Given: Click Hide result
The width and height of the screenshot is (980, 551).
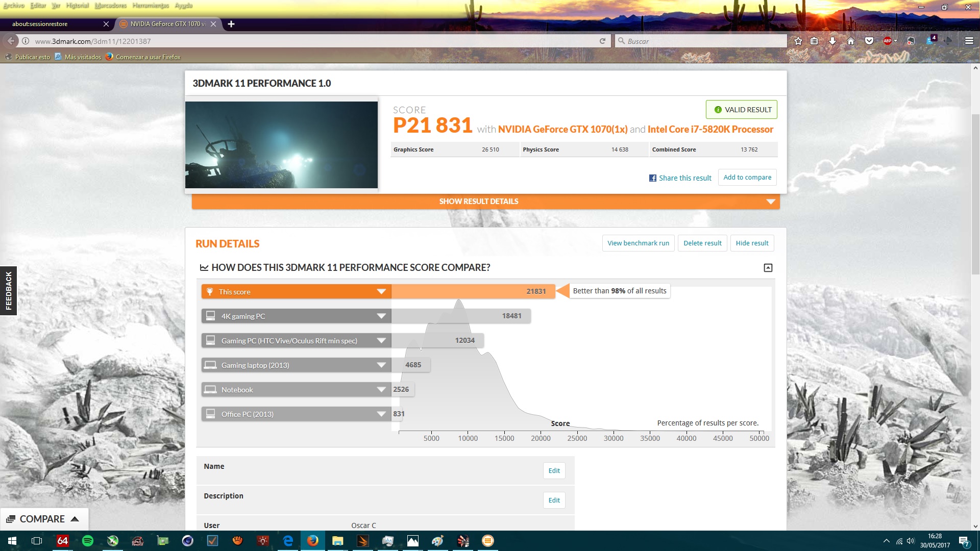Looking at the screenshot, I should [752, 243].
